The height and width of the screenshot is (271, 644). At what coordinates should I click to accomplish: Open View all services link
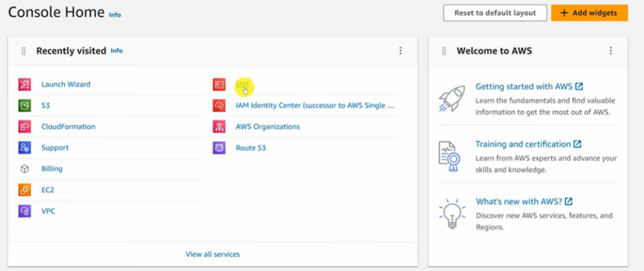pos(213,254)
